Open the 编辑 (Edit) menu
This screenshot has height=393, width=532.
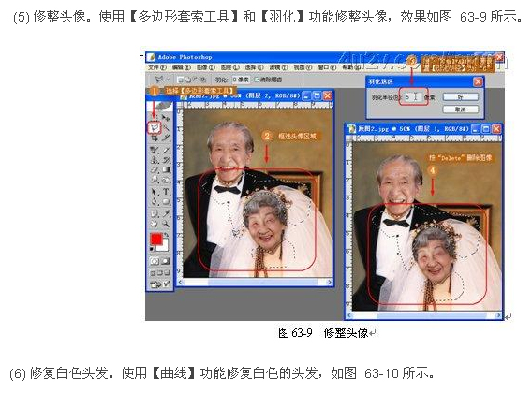[182, 67]
